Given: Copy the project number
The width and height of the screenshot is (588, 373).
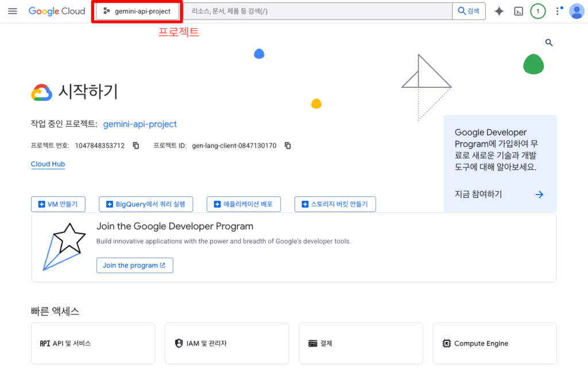Looking at the screenshot, I should (136, 146).
